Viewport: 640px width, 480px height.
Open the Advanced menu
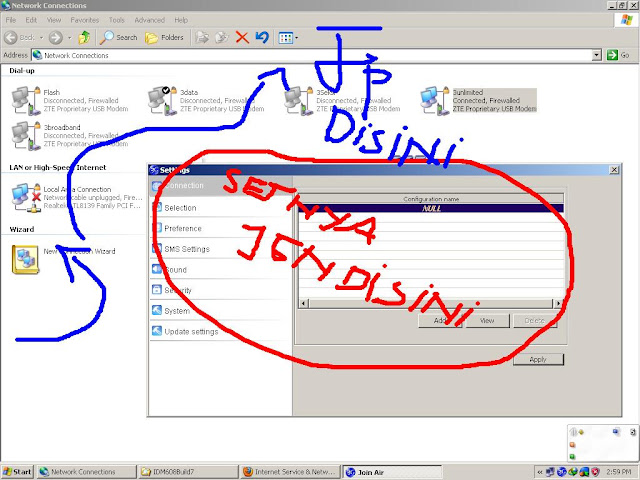[x=149, y=20]
